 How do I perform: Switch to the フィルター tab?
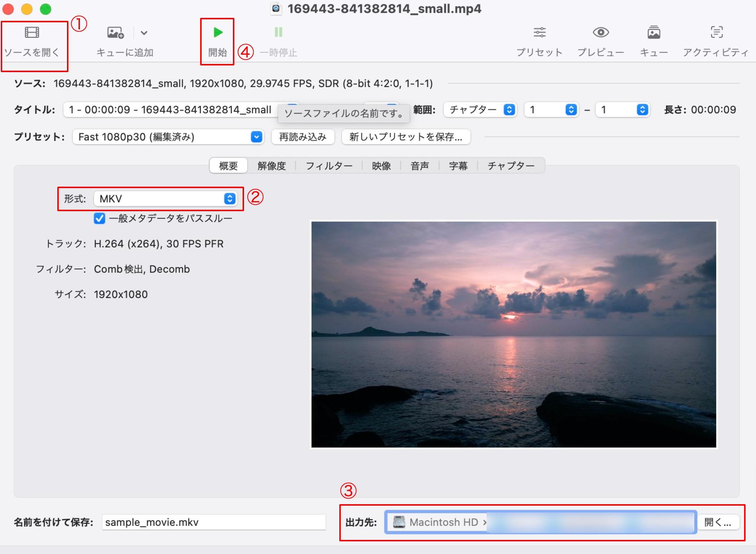[329, 165]
